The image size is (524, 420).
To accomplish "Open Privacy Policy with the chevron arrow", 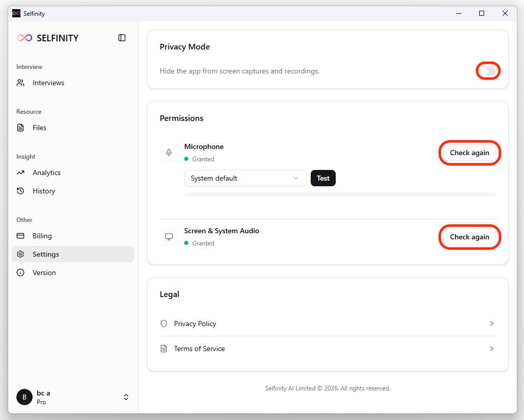I will tap(491, 324).
